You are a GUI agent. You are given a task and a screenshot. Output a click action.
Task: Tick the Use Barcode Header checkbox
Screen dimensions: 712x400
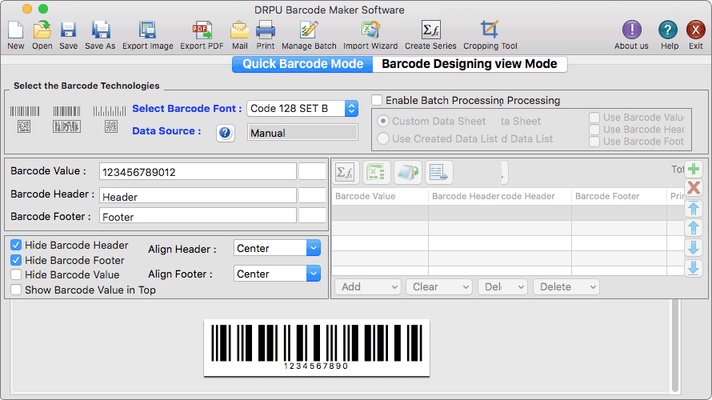pos(594,129)
